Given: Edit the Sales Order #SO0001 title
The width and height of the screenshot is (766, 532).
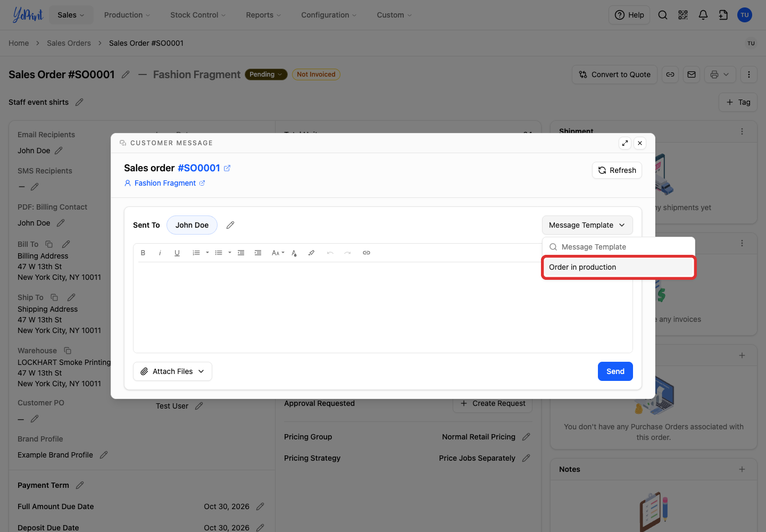Looking at the screenshot, I should [x=126, y=74].
